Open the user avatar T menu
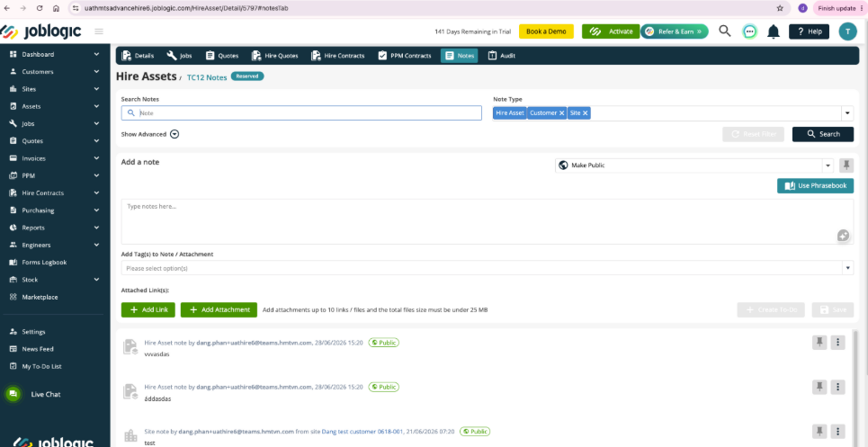868x447 pixels. [x=847, y=31]
